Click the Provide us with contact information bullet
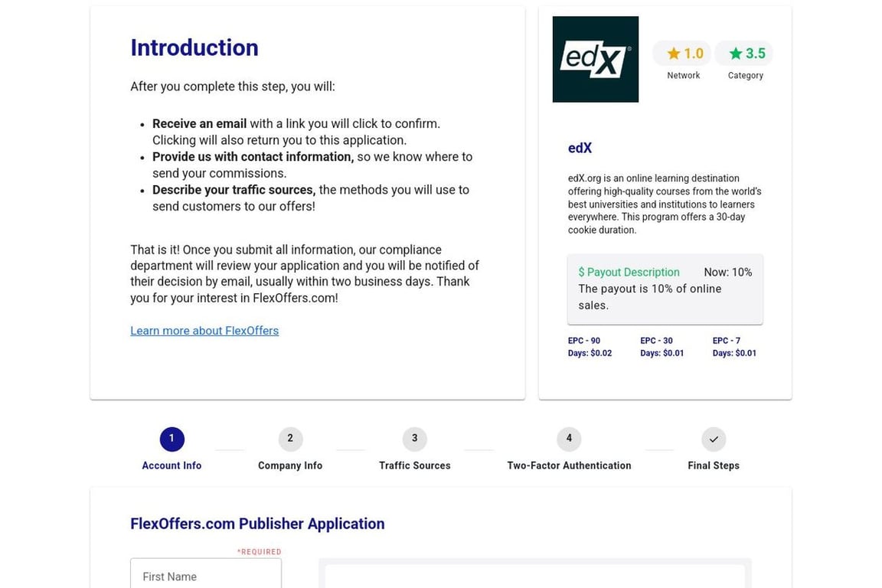Viewport: 882px width, 588px height. (x=312, y=165)
